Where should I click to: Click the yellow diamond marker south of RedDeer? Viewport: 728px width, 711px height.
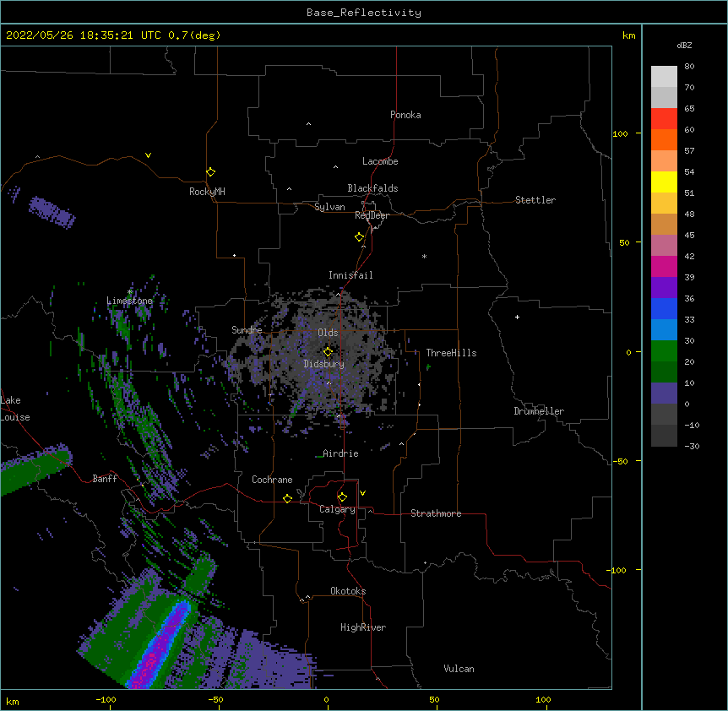pyautogui.click(x=359, y=237)
